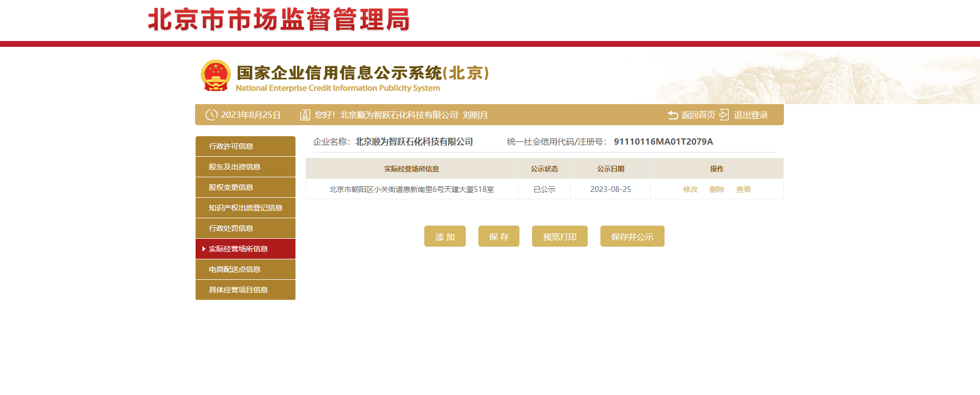Click the 北京市市场监督管理局 header title
This screenshot has height=395, width=980.
coord(279,19)
